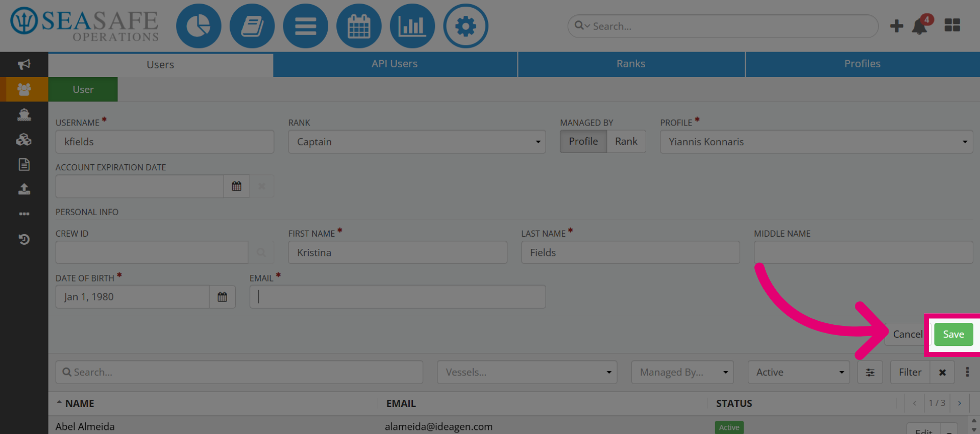Open the hamburger list menu icon

pyautogui.click(x=305, y=26)
